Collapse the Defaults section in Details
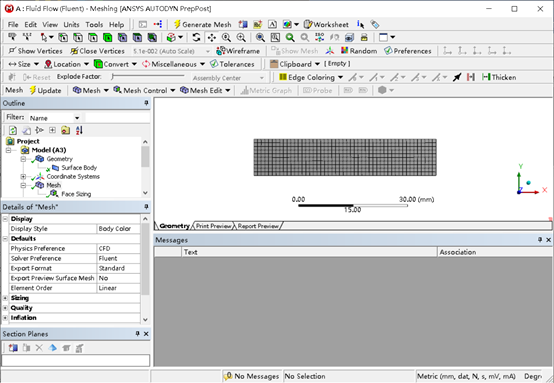The image size is (554, 383). click(5, 239)
